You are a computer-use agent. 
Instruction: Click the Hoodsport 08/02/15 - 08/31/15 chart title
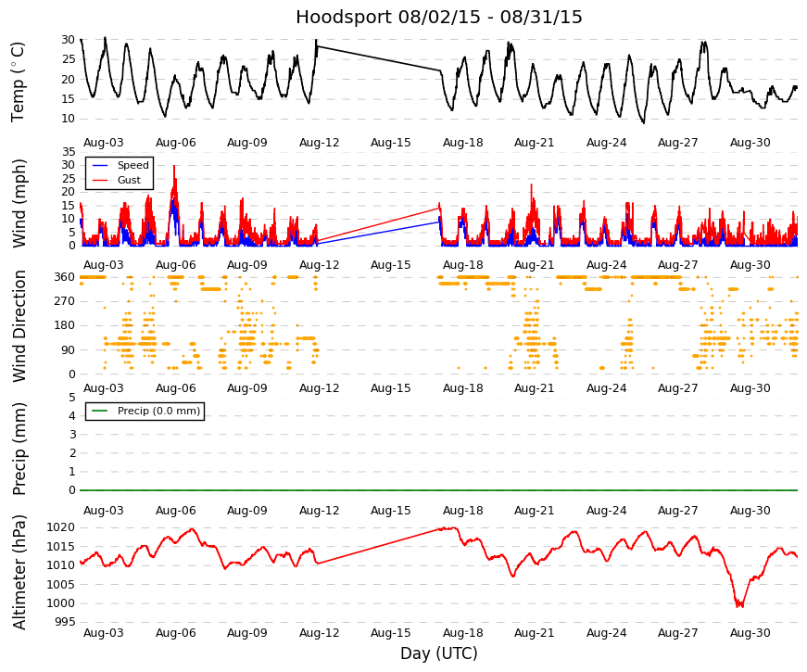(438, 17)
